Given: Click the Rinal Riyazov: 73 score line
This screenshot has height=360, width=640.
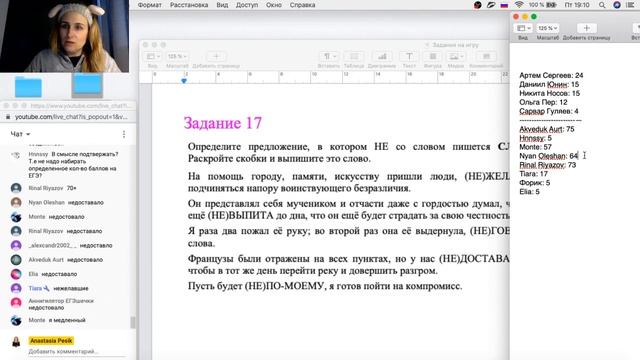Looking at the screenshot, I should (547, 165).
